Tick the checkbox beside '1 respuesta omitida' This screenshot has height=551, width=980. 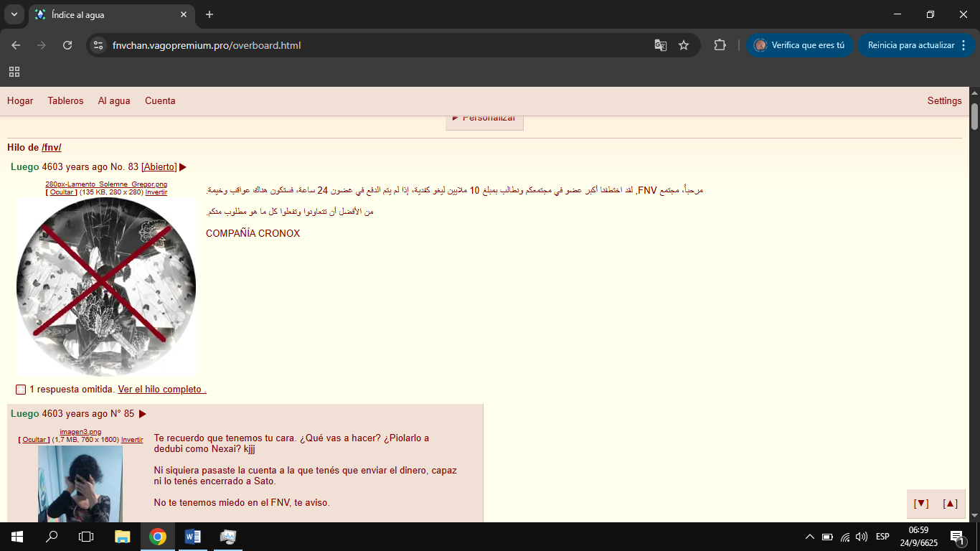(21, 390)
